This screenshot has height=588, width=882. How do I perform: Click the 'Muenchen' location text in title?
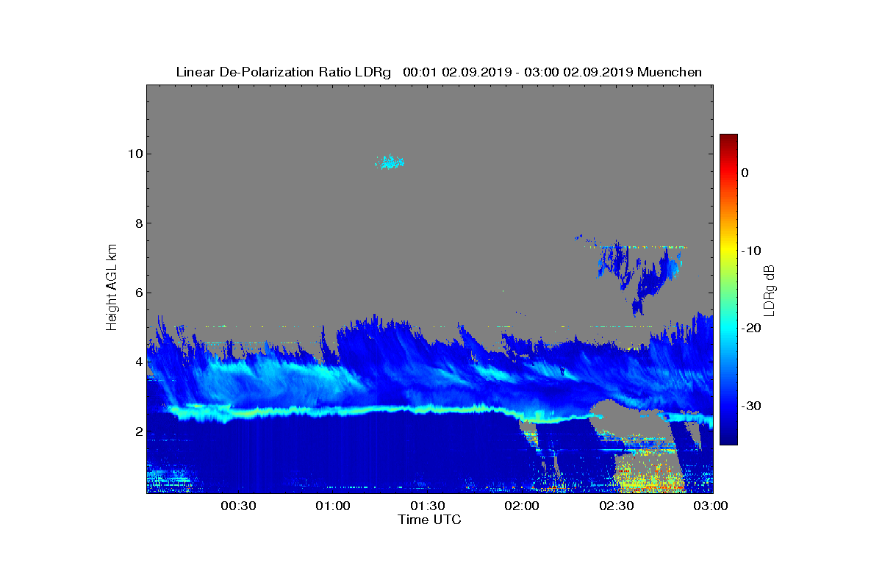click(670, 72)
